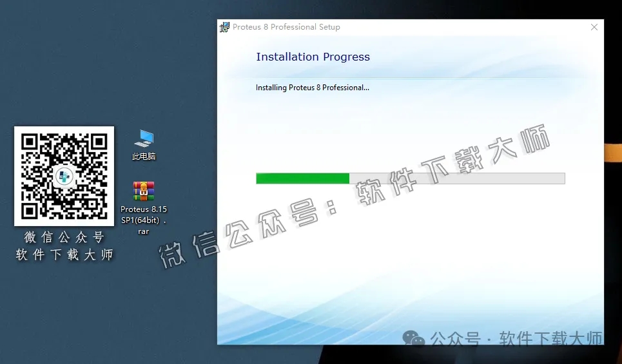Click the "Installation Progress" heading
Image resolution: width=622 pixels, height=364 pixels.
tap(313, 57)
